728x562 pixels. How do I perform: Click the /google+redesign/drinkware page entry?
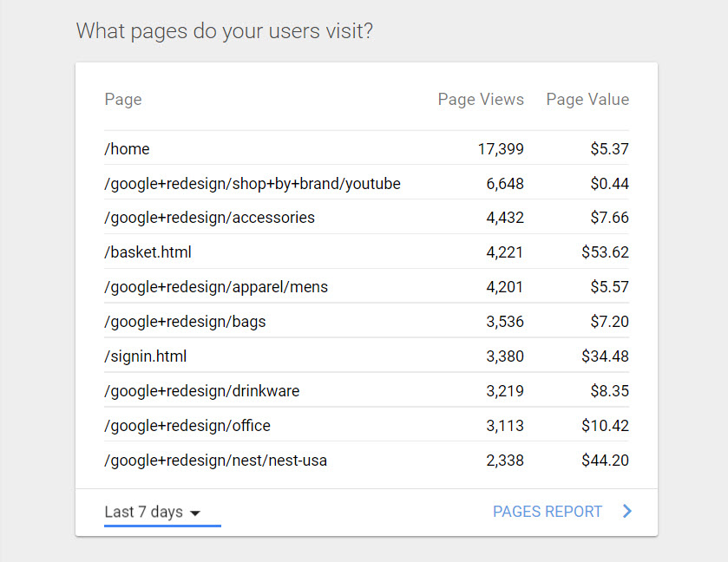pos(201,391)
